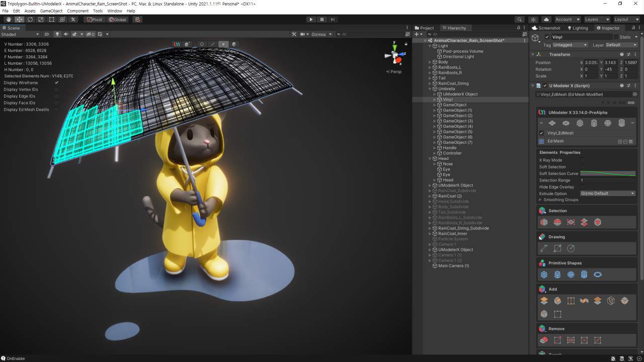Create a Torus primitive shape
Viewport: 644px width, 362px height.
(x=598, y=275)
